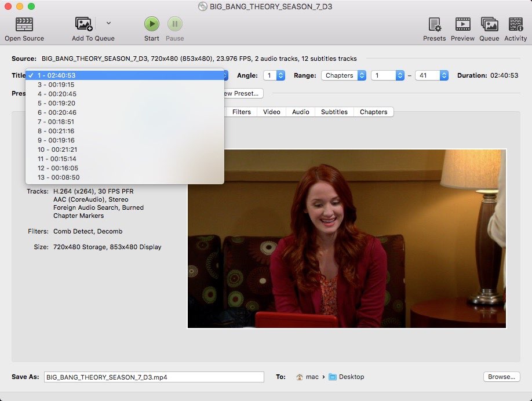Pick title 5 - 00:19:20

(x=125, y=103)
